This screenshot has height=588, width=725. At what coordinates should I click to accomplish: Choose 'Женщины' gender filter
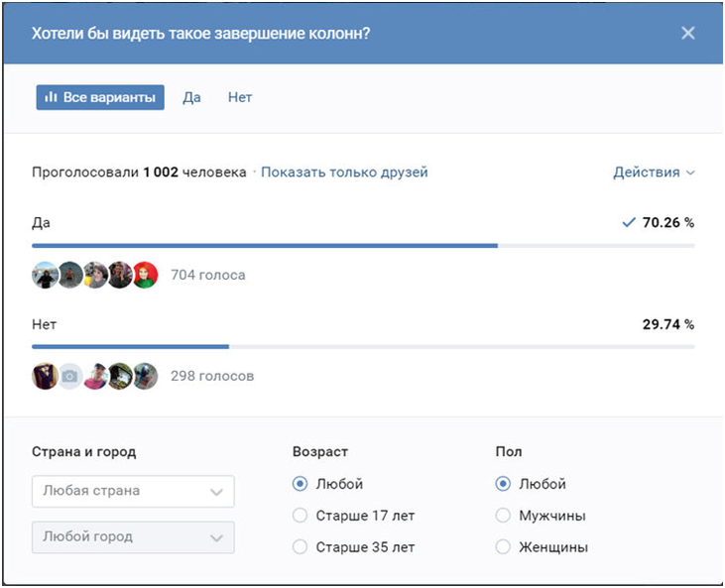pos(503,547)
